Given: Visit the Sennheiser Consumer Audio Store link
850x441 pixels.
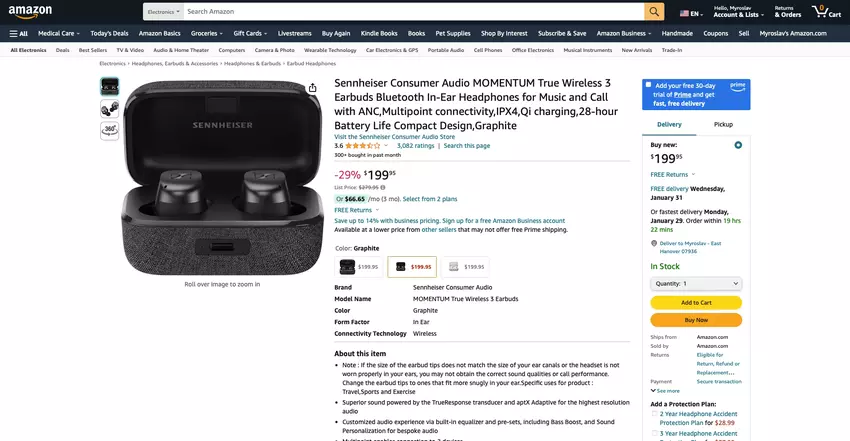Looking at the screenshot, I should click(395, 137).
